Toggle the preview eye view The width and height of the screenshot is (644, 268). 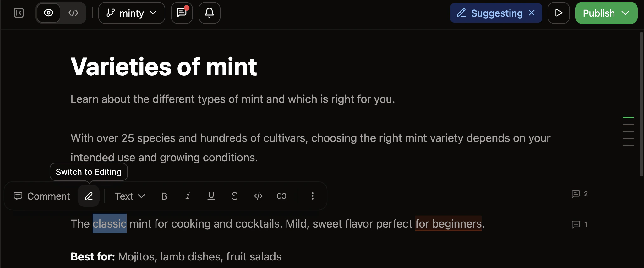(48, 13)
